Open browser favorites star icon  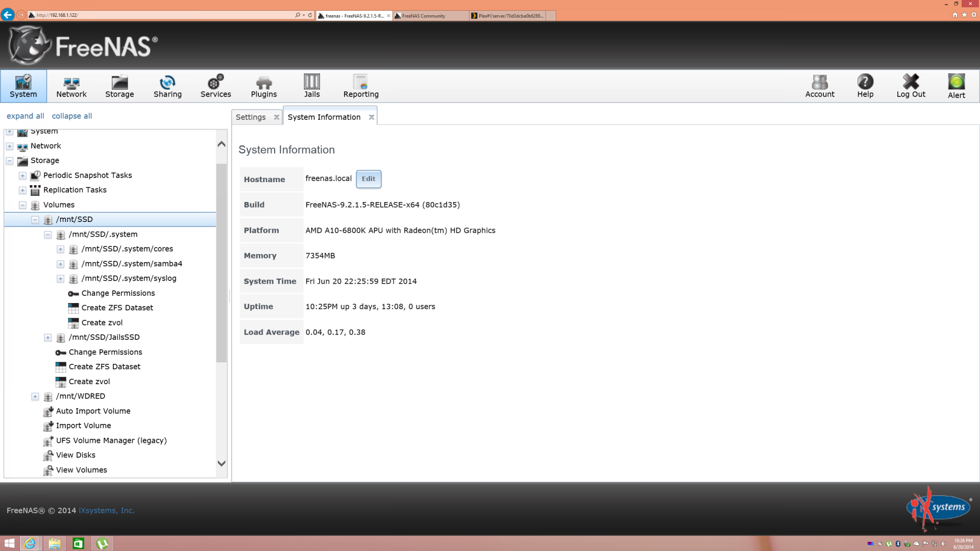pos(964,15)
